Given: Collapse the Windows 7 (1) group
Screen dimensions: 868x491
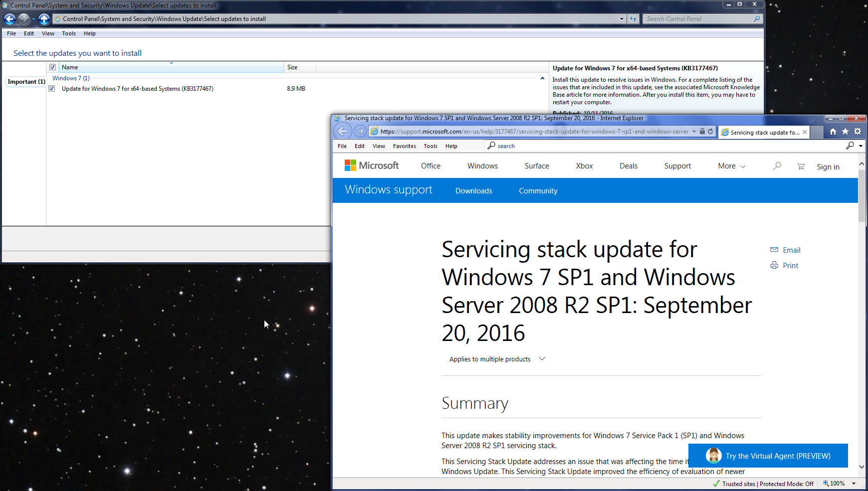Looking at the screenshot, I should pyautogui.click(x=542, y=78).
